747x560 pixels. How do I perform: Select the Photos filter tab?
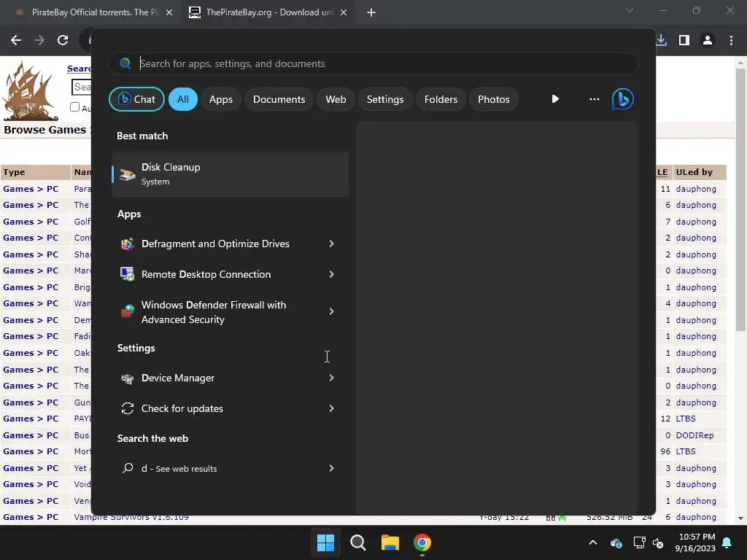point(494,99)
